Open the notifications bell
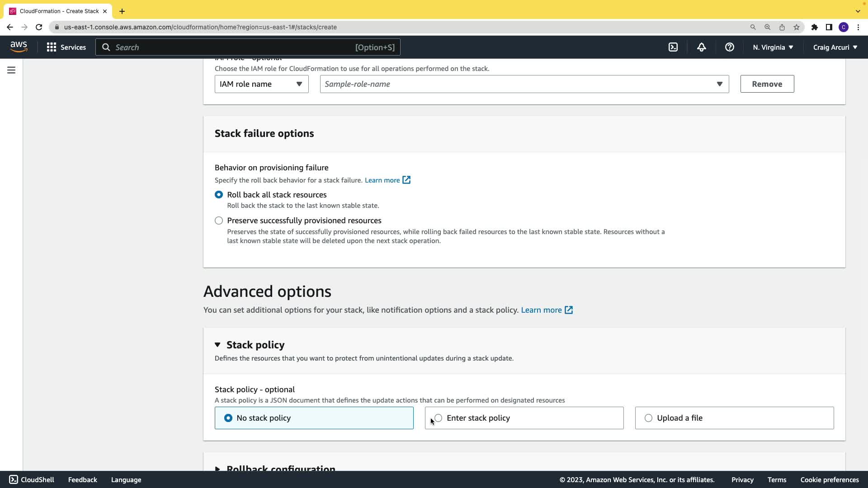The height and width of the screenshot is (488, 868). 701,47
